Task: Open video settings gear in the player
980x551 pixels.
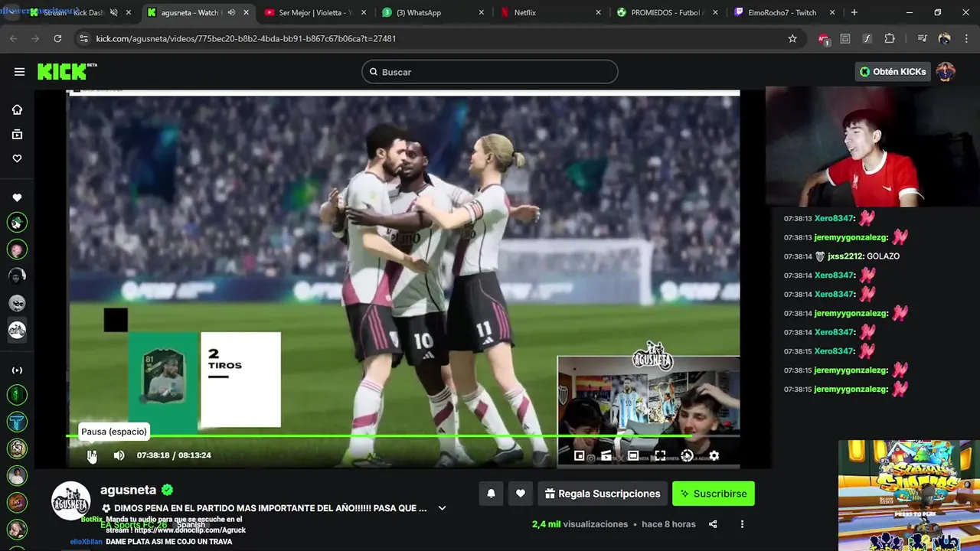Action: click(714, 455)
